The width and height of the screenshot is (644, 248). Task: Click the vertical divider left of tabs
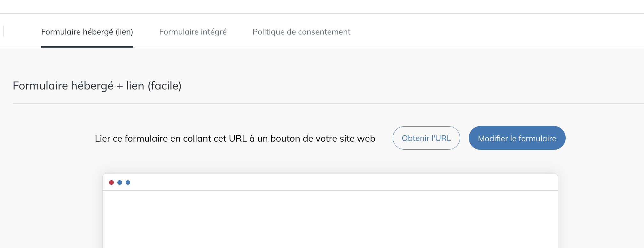[3, 31]
